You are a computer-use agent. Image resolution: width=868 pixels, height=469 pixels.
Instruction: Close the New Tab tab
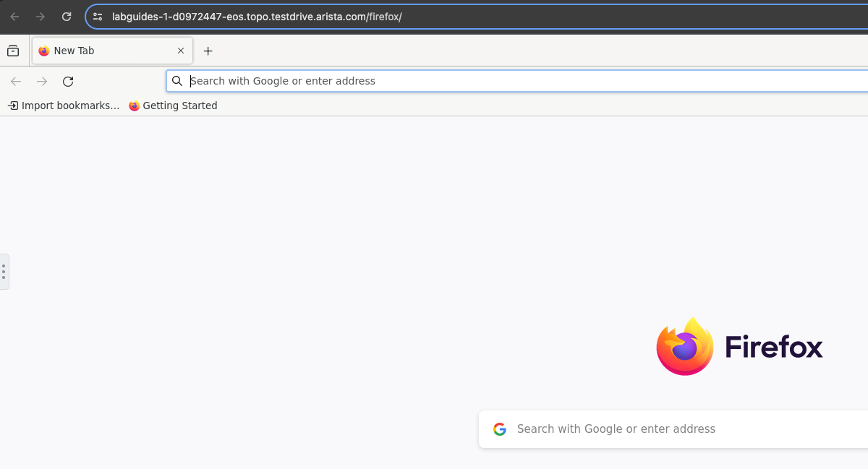(181, 51)
